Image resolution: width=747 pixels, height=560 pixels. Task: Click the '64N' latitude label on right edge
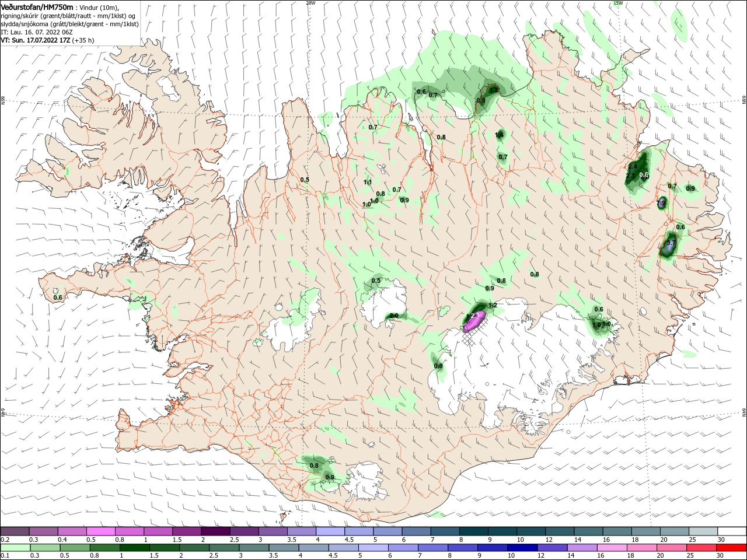744,412
